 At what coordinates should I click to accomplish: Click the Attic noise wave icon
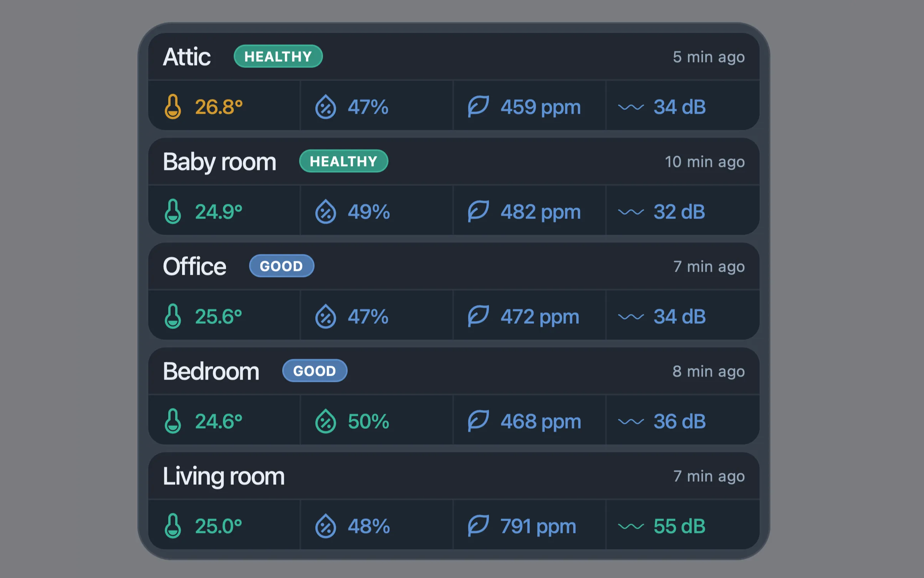(631, 107)
